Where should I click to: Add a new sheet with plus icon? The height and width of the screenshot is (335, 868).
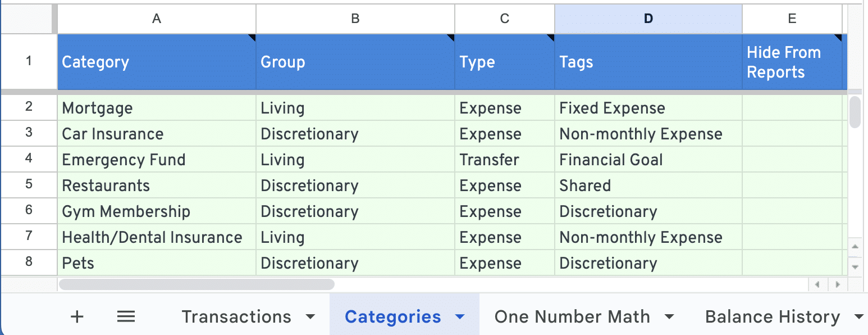(x=77, y=317)
